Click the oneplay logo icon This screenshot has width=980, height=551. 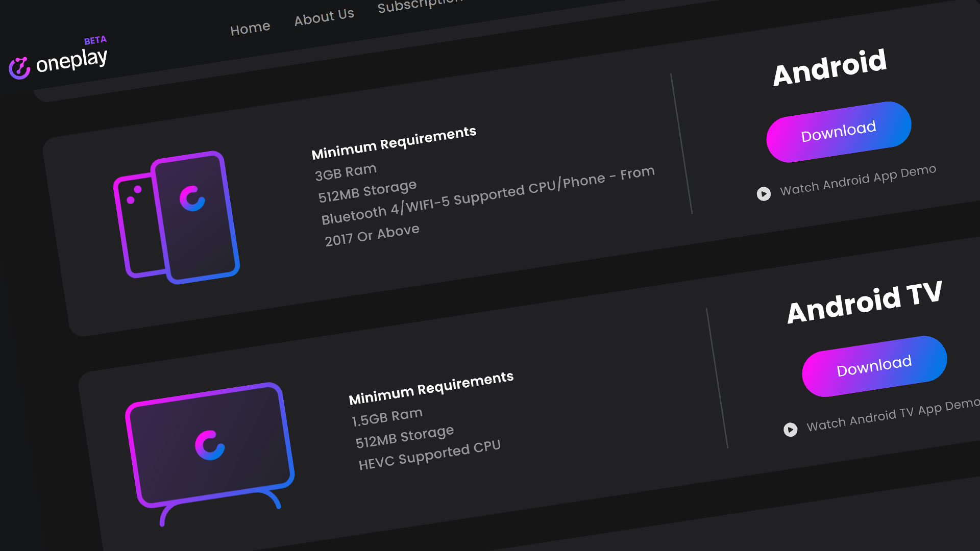(x=19, y=68)
